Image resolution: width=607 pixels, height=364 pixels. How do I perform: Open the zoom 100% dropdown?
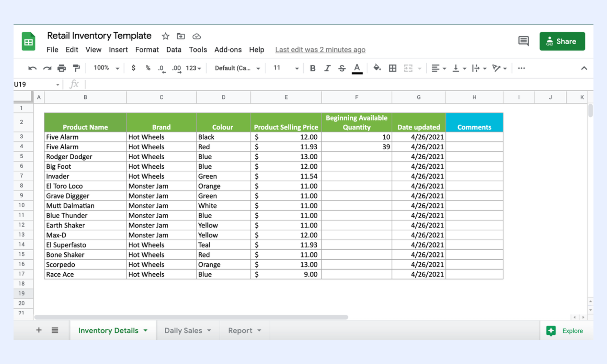point(106,68)
